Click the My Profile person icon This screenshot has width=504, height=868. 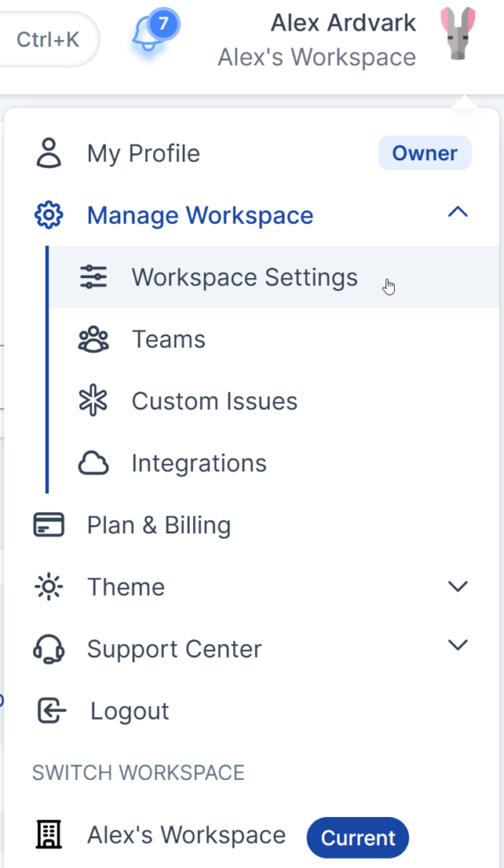point(49,153)
